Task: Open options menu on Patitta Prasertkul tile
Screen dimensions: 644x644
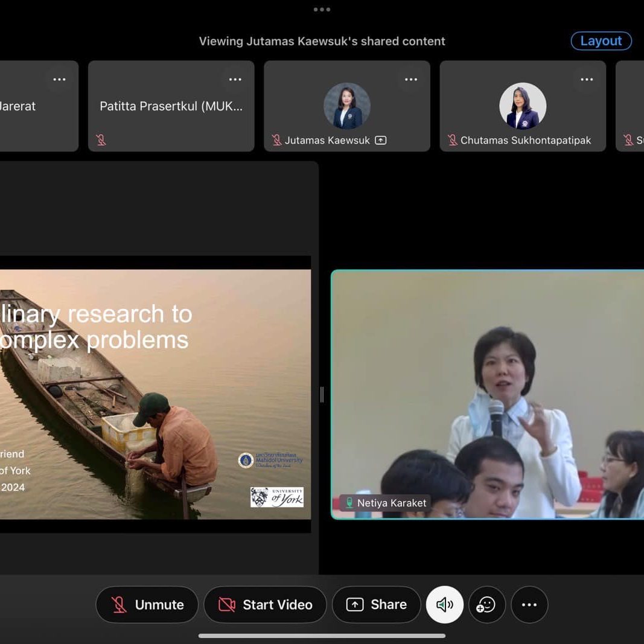Action: pos(235,80)
